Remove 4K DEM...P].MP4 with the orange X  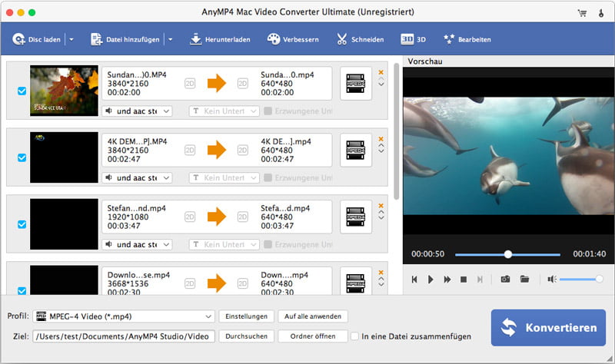(x=381, y=139)
